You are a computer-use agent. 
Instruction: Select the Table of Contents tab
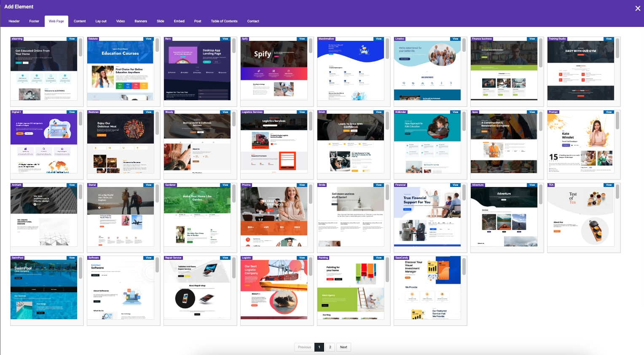(x=224, y=21)
